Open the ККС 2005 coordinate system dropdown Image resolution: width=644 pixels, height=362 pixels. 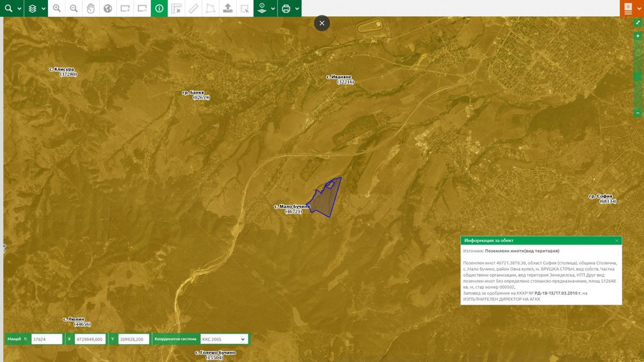point(224,339)
